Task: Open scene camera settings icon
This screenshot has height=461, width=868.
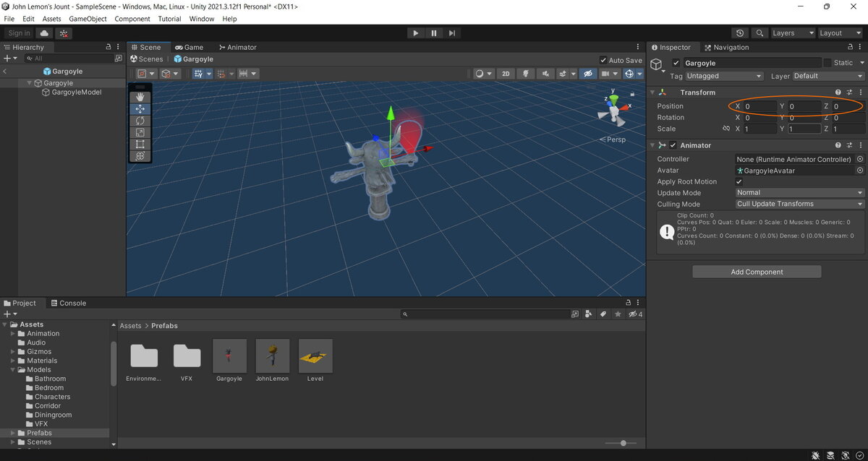Action: coord(608,74)
